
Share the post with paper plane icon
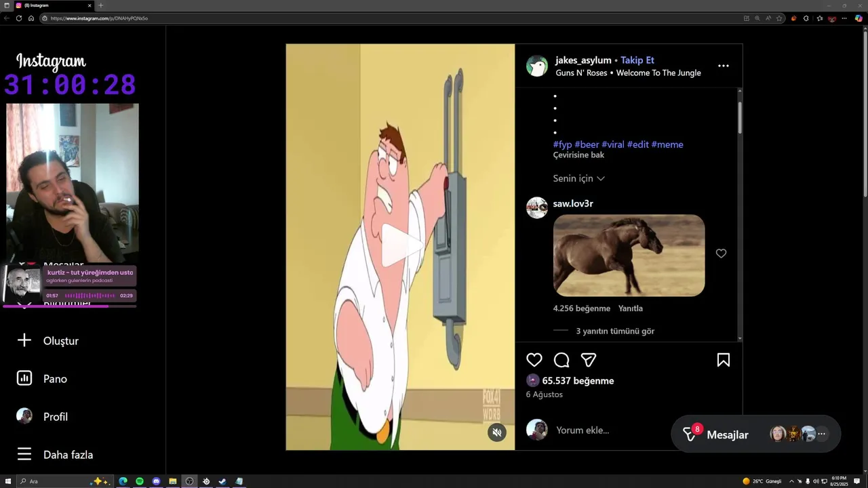tap(589, 360)
